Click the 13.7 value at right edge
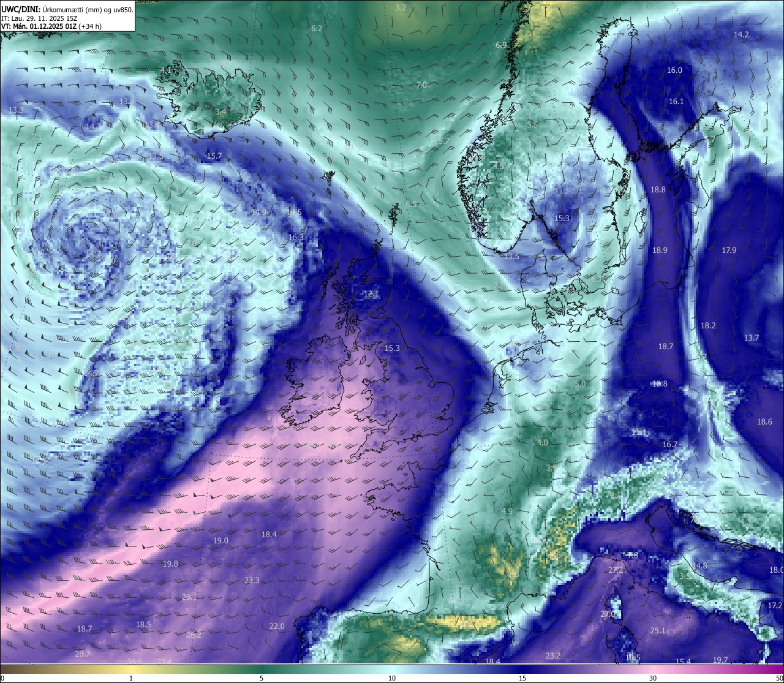 pos(751,338)
